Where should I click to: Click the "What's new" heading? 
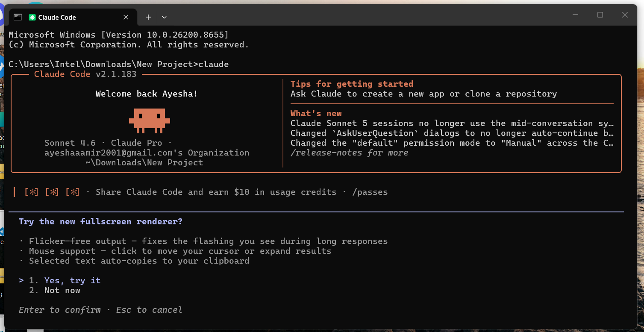pyautogui.click(x=316, y=113)
